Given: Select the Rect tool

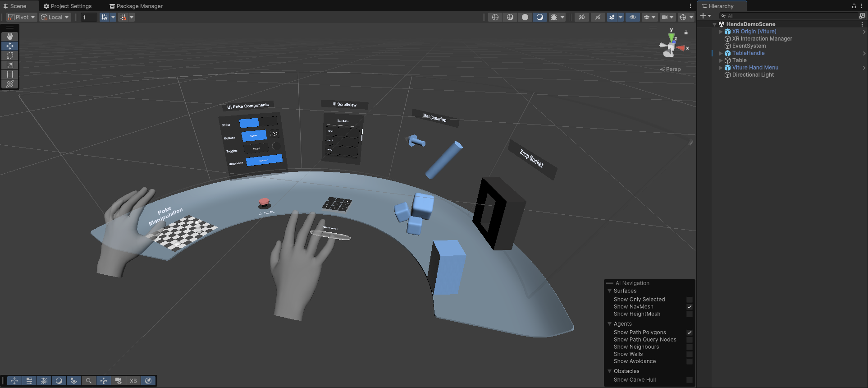Looking at the screenshot, I should pyautogui.click(x=10, y=74).
